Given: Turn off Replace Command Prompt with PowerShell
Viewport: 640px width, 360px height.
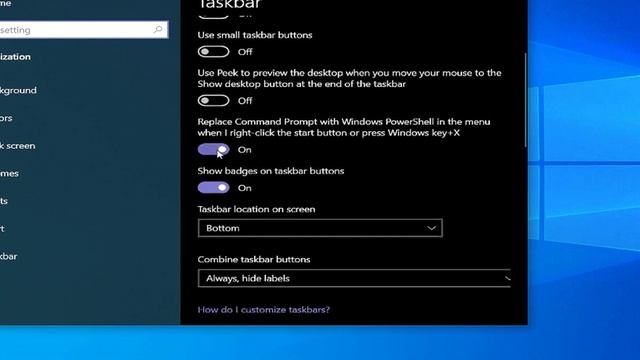Looking at the screenshot, I should coord(213,149).
